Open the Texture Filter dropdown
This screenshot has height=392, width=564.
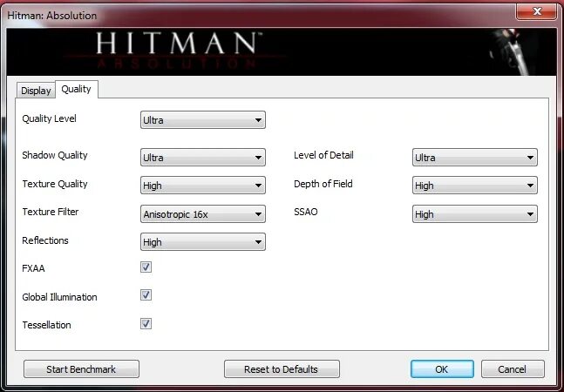click(203, 214)
